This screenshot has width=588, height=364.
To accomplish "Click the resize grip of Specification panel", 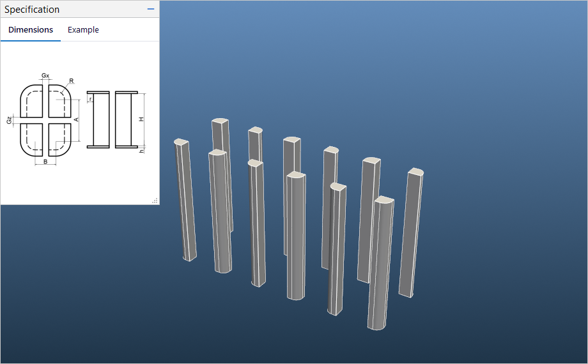I will click(155, 201).
